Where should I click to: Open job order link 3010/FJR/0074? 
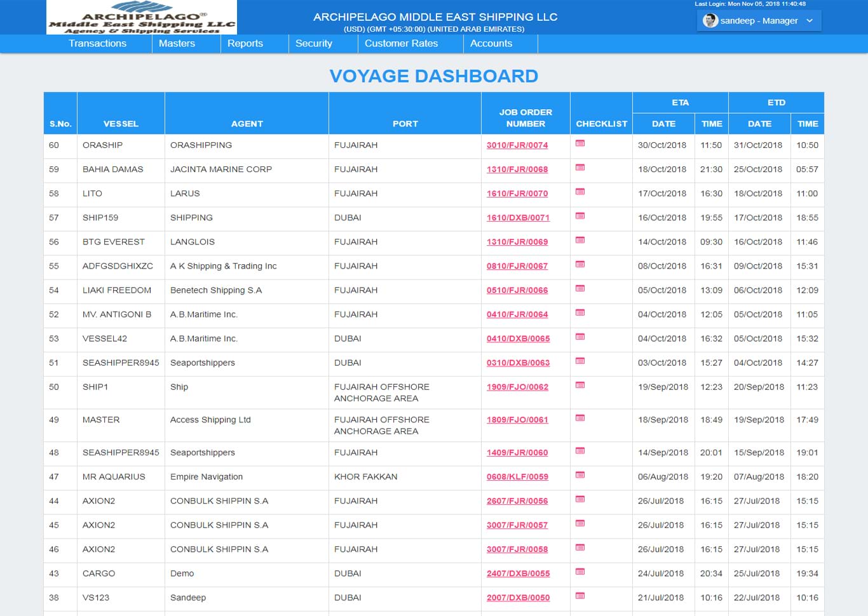[517, 145]
